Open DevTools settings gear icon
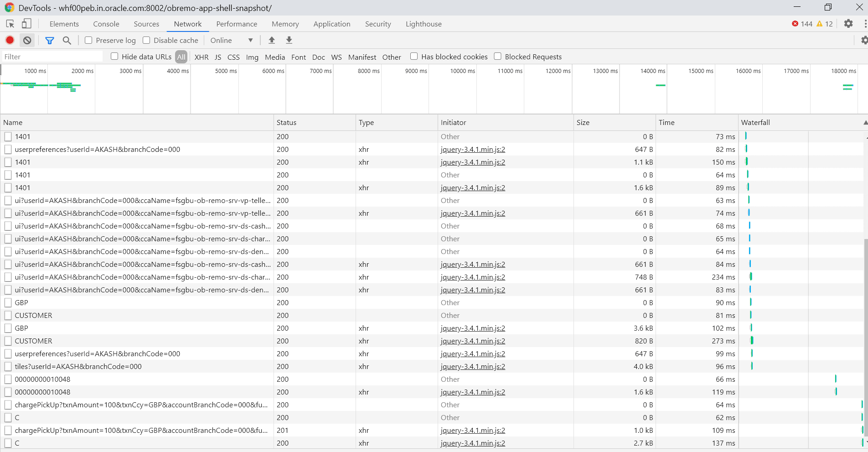 848,24
